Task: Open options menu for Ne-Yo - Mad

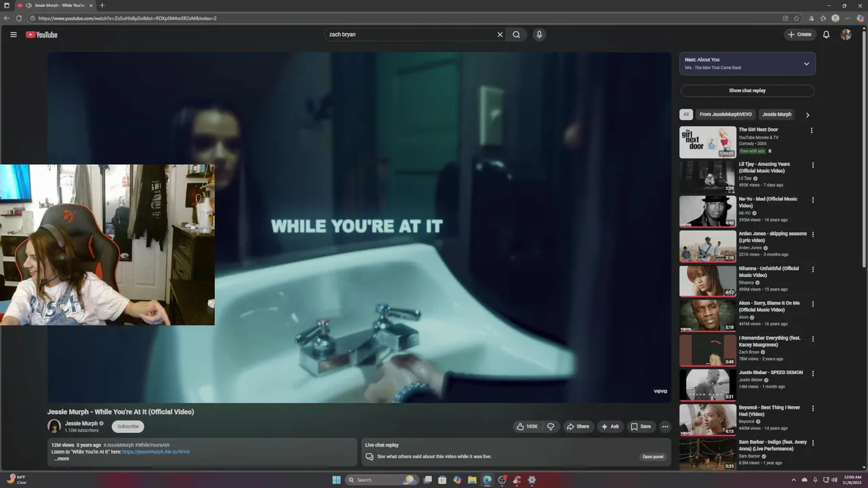Action: pos(813,200)
